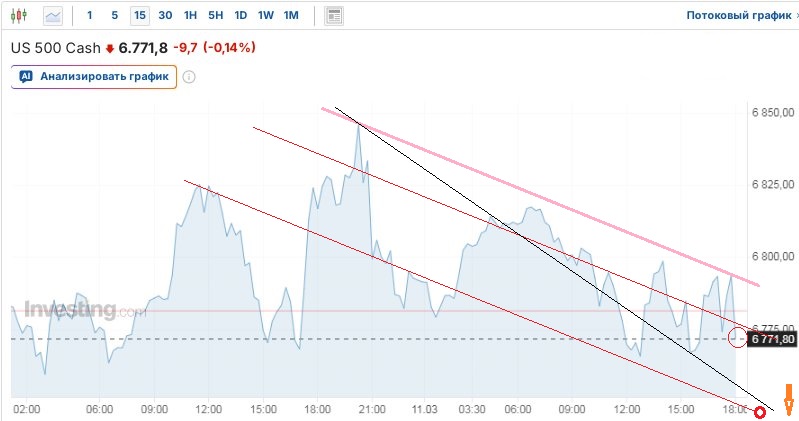Click the info icon beside Анализировать график
Image resolution: width=799 pixels, height=421 pixels.
[189, 77]
